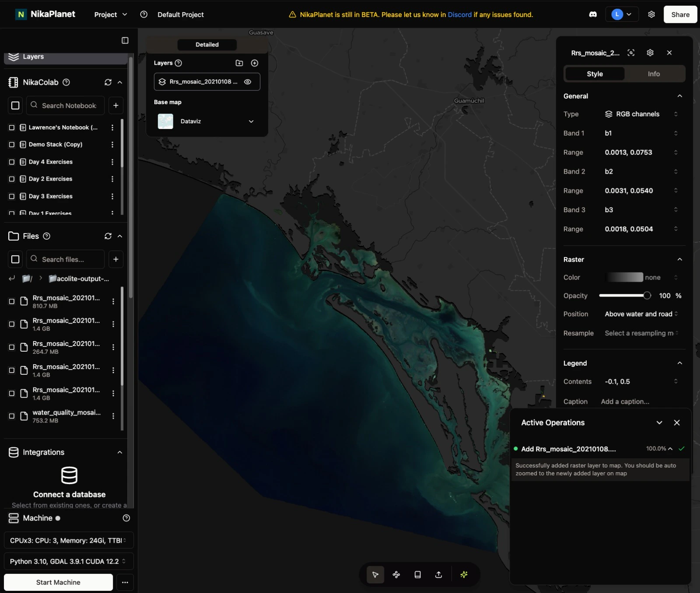This screenshot has width=700, height=593.
Task: Open the notebook tool in bottom toolbar
Action: click(417, 575)
